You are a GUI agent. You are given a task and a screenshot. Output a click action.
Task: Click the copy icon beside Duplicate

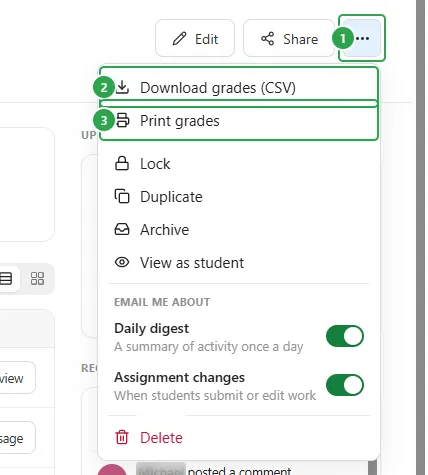122,196
